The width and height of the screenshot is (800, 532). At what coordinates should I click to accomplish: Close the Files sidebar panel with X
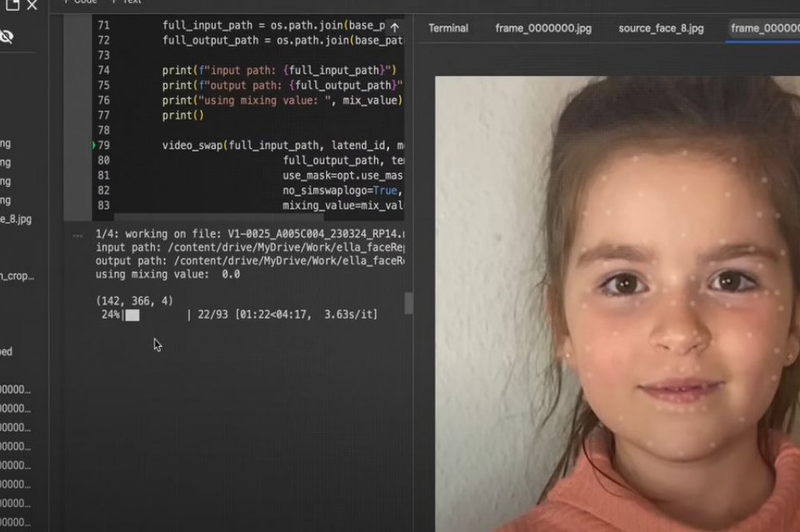point(32,5)
